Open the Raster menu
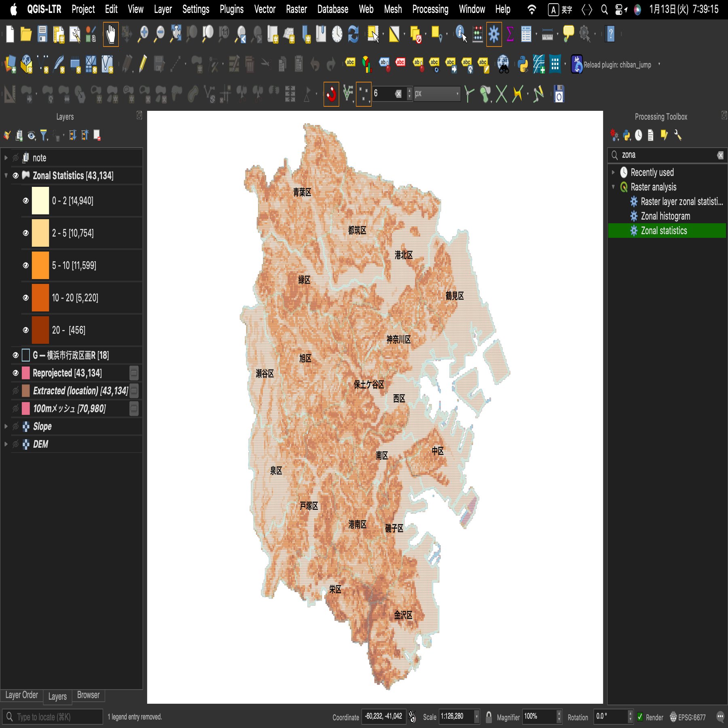 296,9
